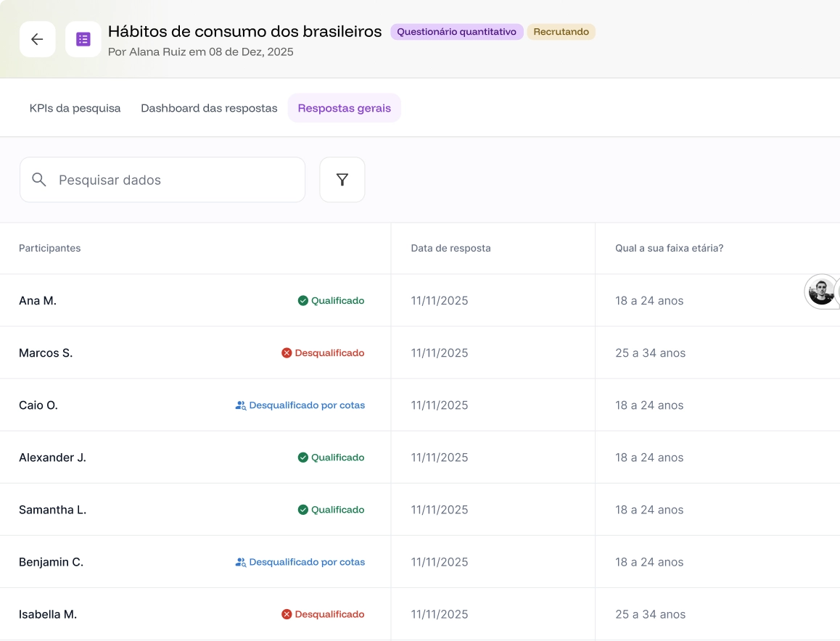840x641 pixels.
Task: Click quota people icon on Benjamin C. row
Action: point(241,562)
